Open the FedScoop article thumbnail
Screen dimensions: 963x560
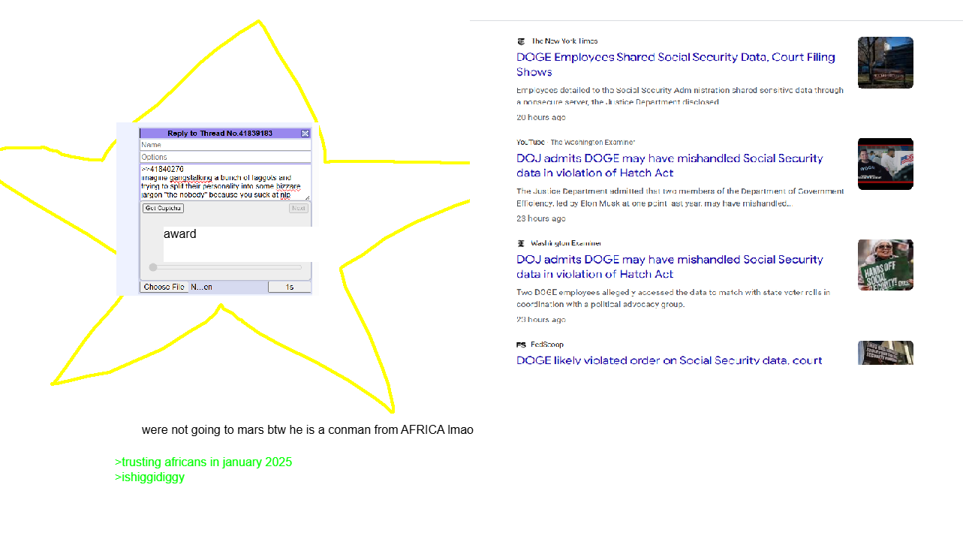click(x=886, y=353)
